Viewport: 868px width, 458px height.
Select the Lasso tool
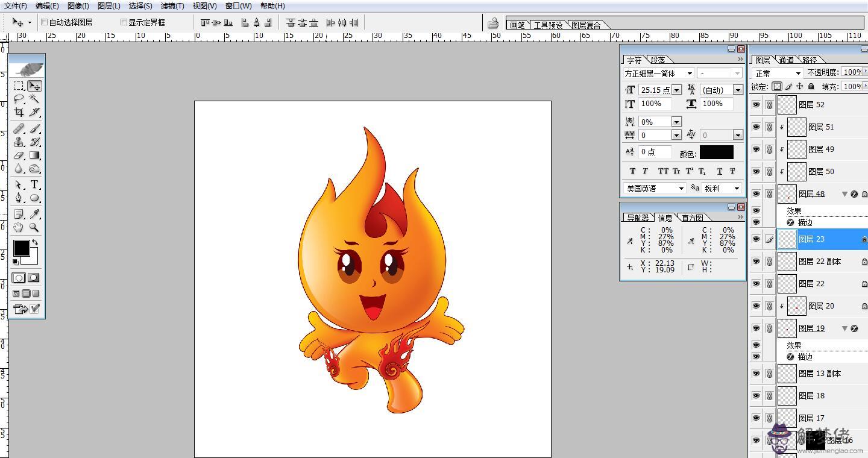[x=19, y=99]
